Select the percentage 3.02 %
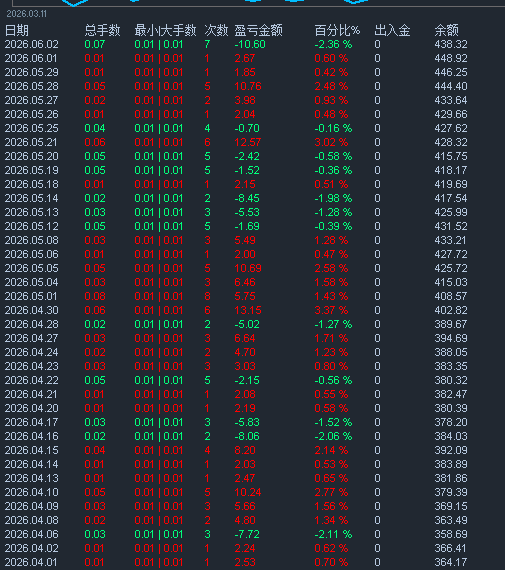Image resolution: width=505 pixels, height=570 pixels. 331,142
